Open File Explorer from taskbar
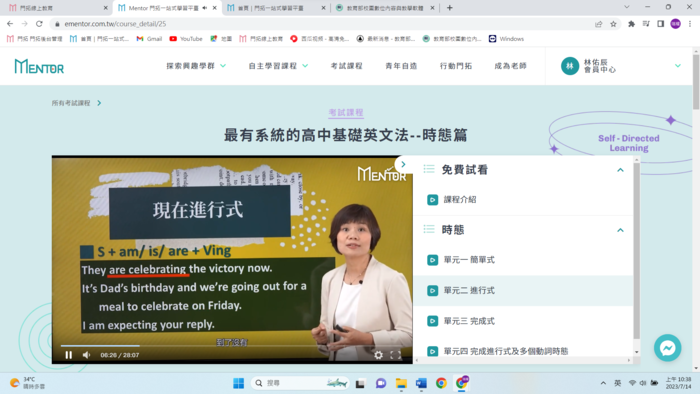Image resolution: width=700 pixels, height=394 pixels. 401,383
